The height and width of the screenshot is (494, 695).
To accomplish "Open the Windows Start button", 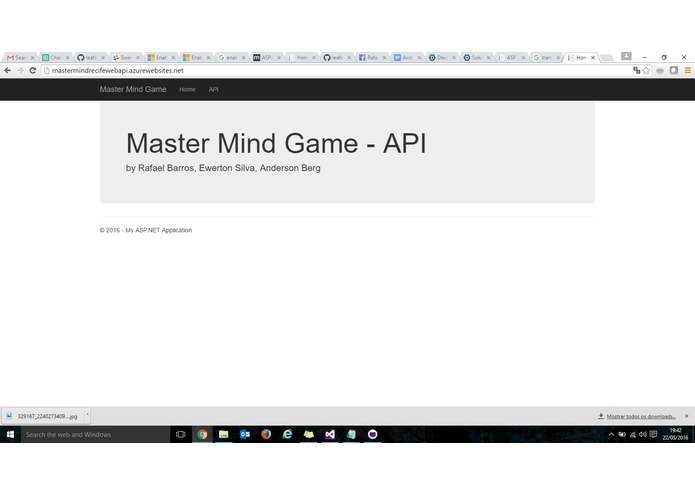I will (10, 434).
